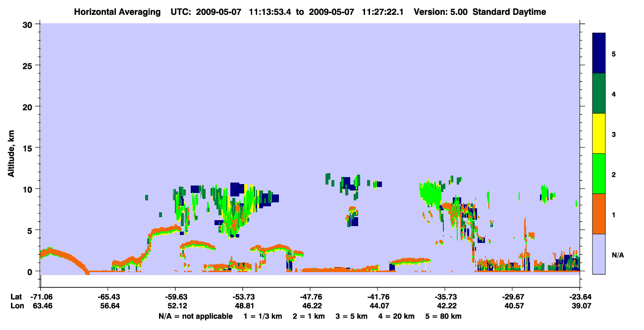Click the bright green colorbar segment labeled 2
Screen dimensions: 644x330
click(x=599, y=174)
